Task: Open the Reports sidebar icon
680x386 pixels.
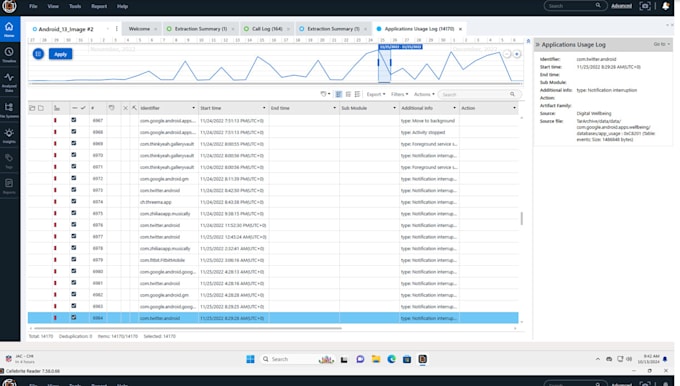Action: [9, 186]
